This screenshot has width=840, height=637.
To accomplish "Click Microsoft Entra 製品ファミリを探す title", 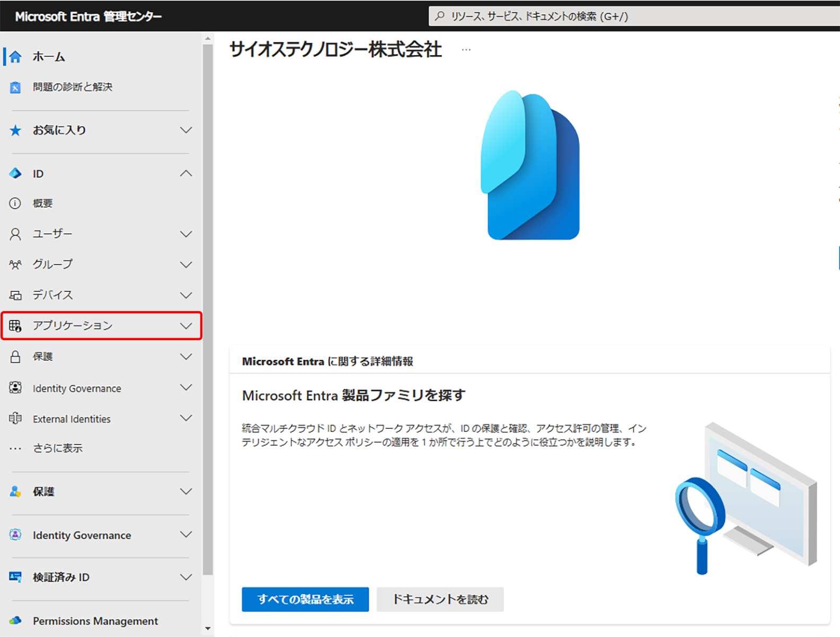I will tap(353, 396).
